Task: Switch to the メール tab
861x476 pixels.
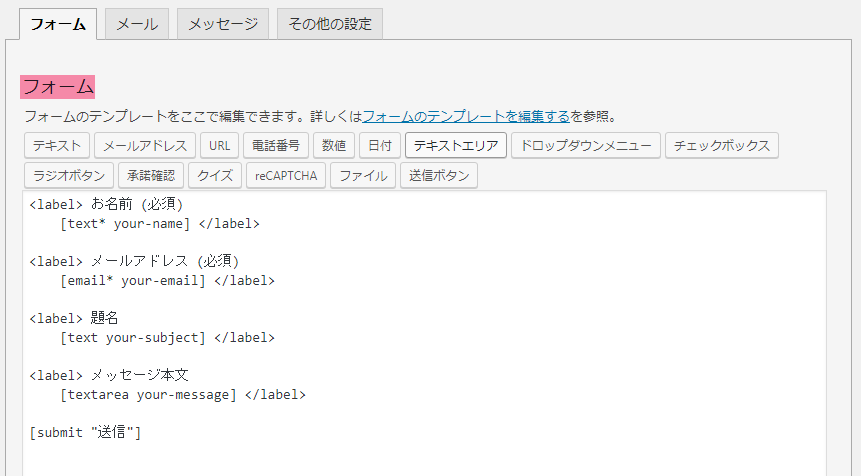Action: (137, 24)
